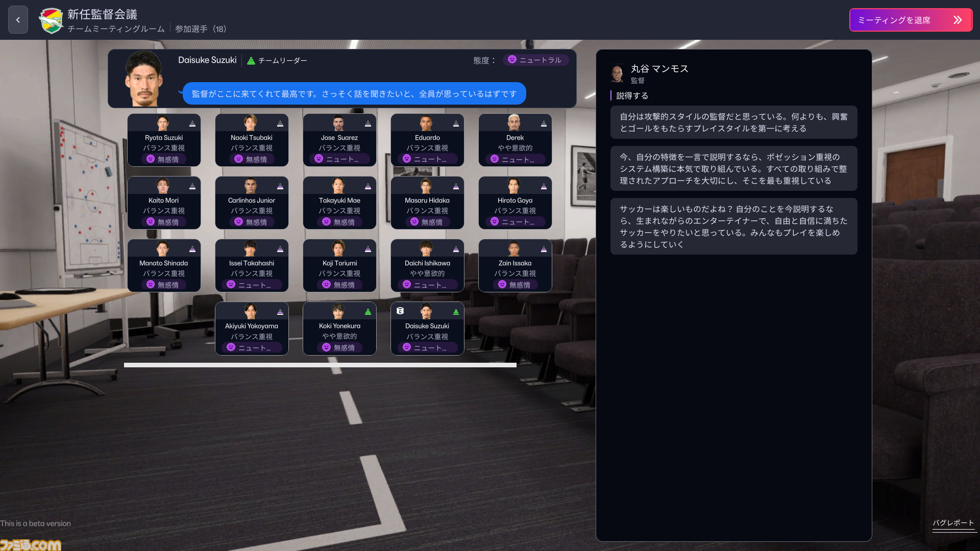Screen dimensions: 980x551
Task: Click the hierarchy icon on Kaito Mori's card
Action: [192, 186]
